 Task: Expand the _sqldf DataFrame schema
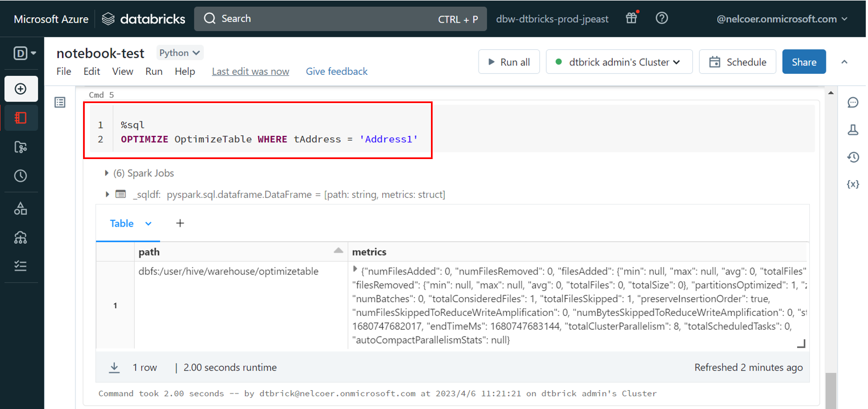click(x=107, y=195)
